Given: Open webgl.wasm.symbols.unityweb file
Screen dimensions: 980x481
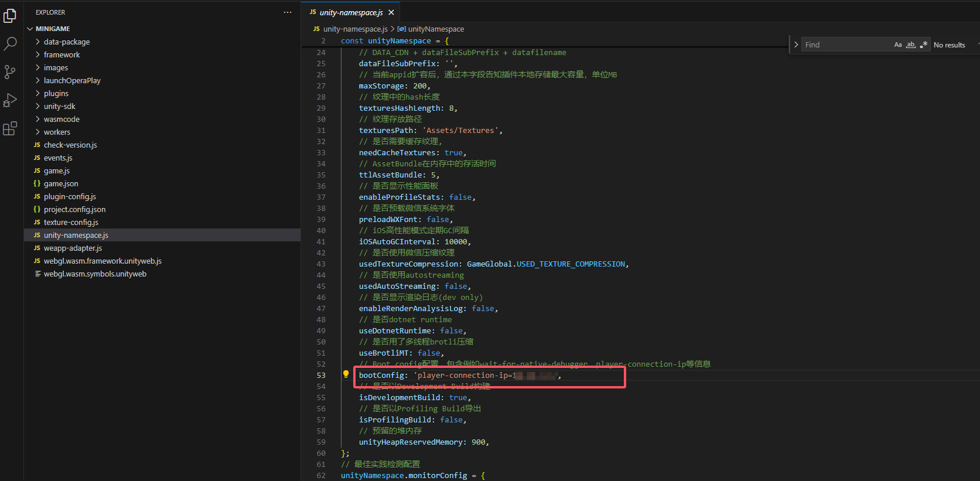Looking at the screenshot, I should click(162, 274).
